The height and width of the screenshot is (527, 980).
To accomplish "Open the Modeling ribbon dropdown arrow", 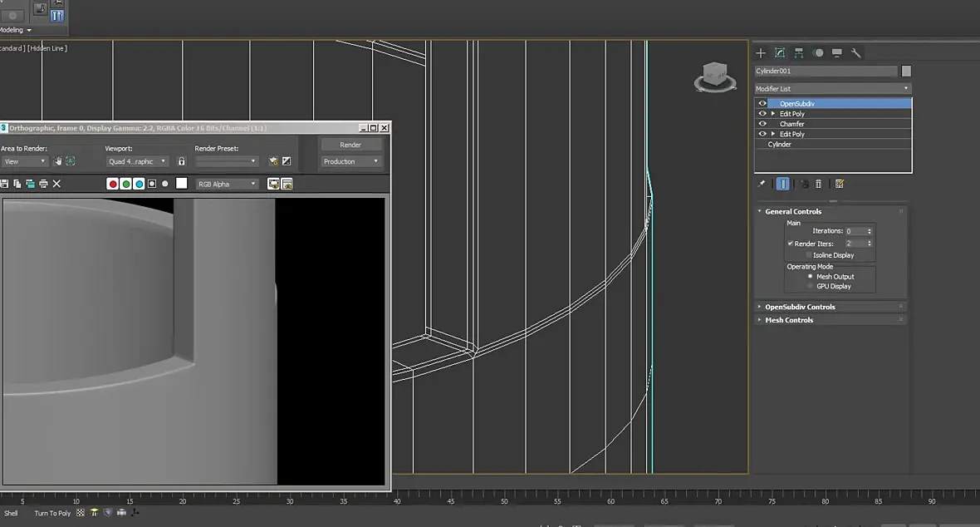I will click(x=29, y=30).
